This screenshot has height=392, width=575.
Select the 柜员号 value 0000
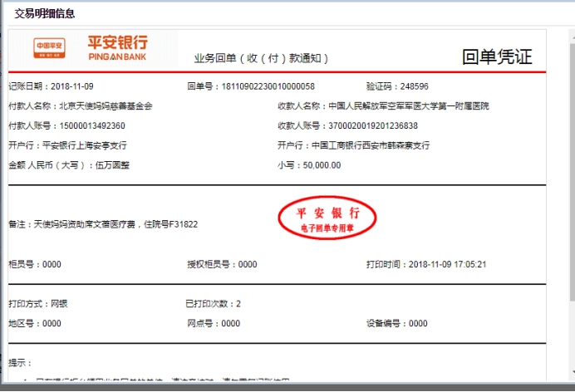(x=52, y=264)
